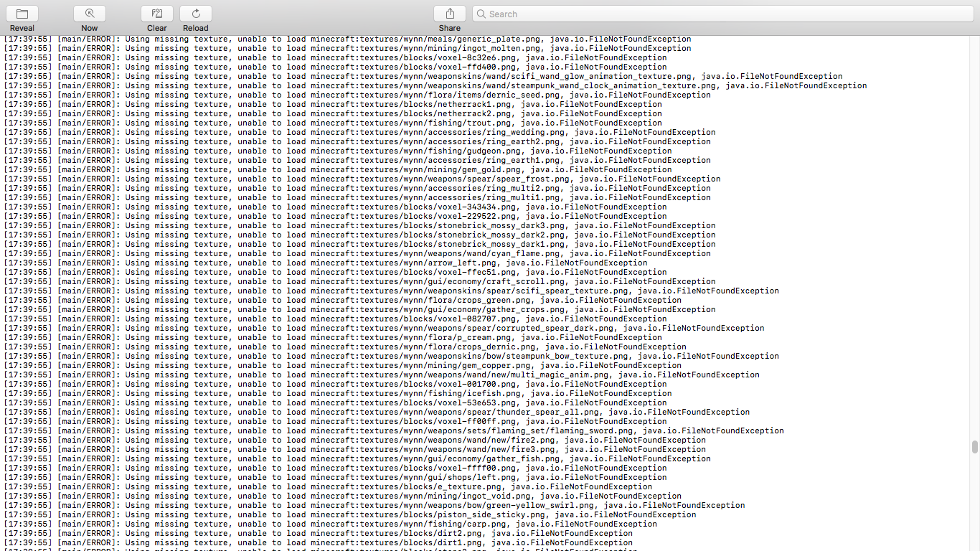Click the vertical scrollbar thumb
Screen dimensions: 980x551
(974, 447)
